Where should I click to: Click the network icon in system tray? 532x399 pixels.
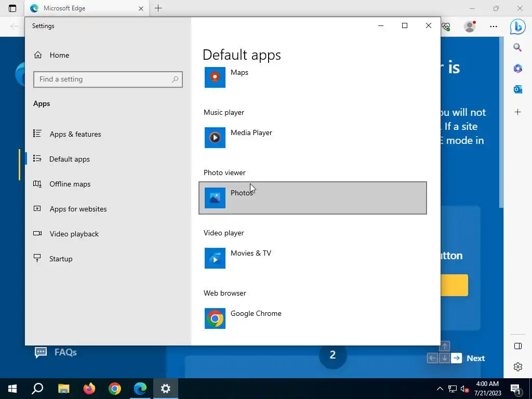tap(453, 389)
